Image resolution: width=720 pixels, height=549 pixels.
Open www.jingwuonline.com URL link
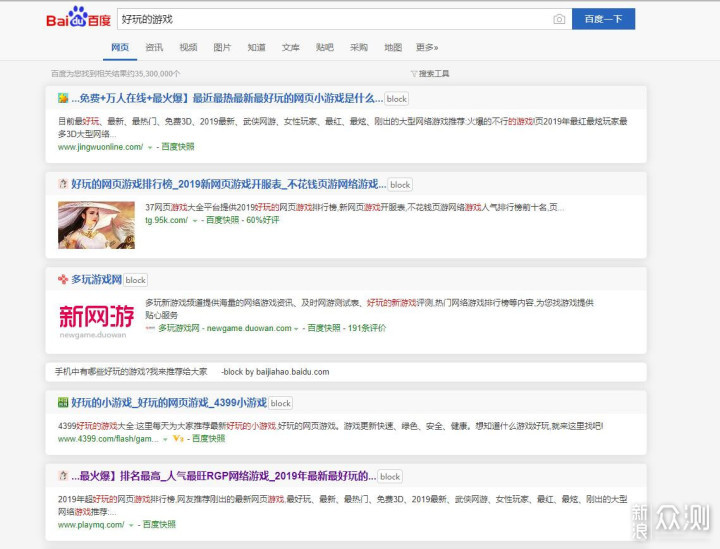(101, 147)
